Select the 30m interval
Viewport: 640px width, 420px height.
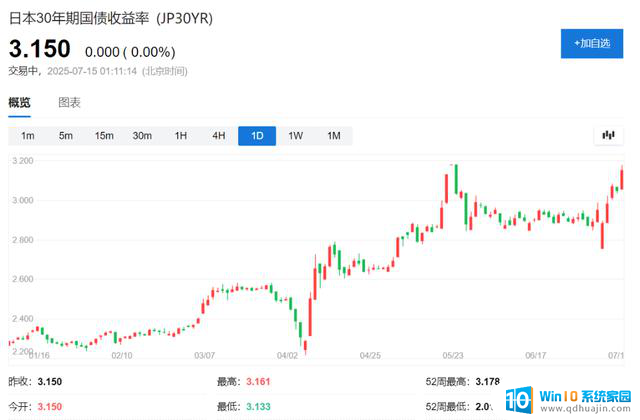click(142, 136)
